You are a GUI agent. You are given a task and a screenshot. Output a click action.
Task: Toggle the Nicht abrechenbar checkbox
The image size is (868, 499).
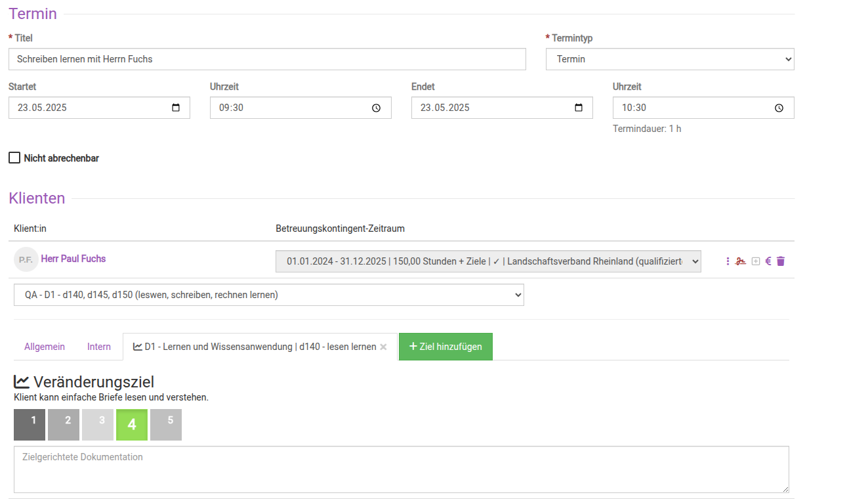pyautogui.click(x=14, y=158)
